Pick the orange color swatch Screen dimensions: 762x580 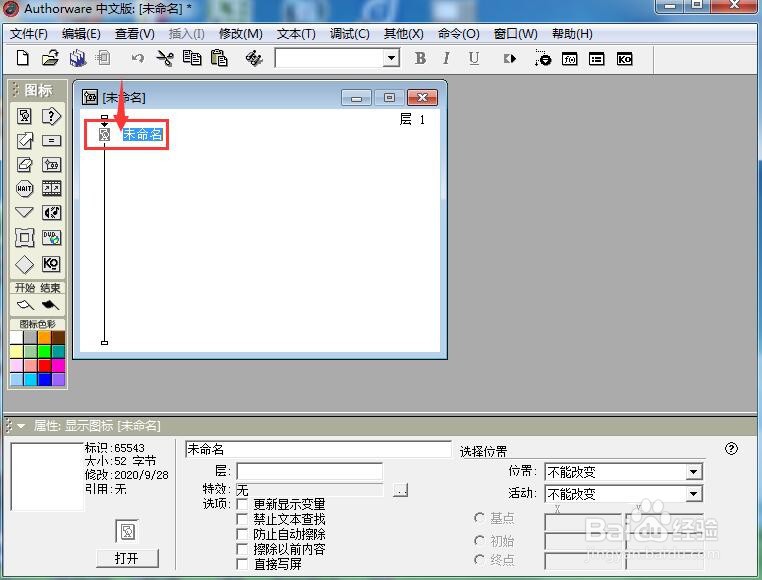tap(44, 337)
